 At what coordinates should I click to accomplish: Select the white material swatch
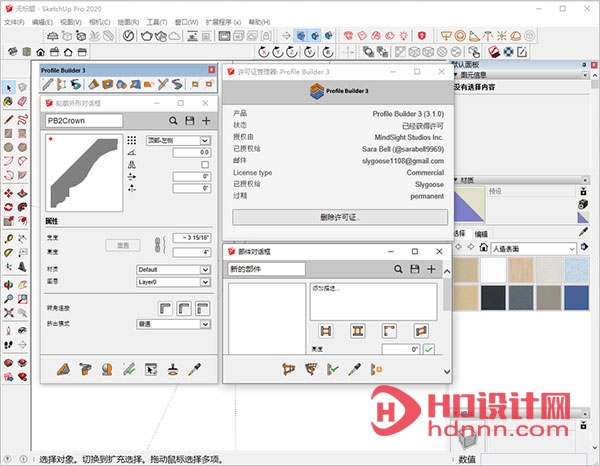click(x=493, y=270)
